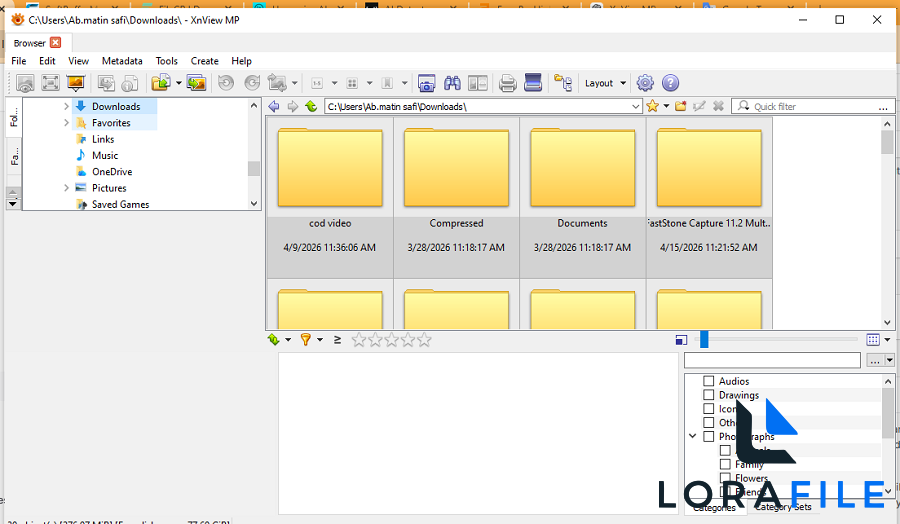The height and width of the screenshot is (524, 900).
Task: Open the View image toolbar icon
Action: click(x=25, y=83)
